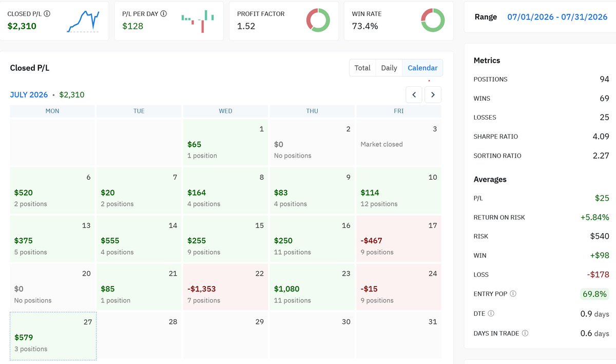Screen dimensions: 616x364
Task: Click the average P/L value $25
Action: pos(602,198)
